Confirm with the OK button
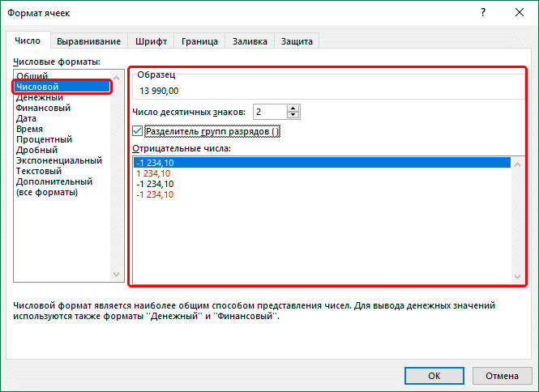Screen dimensions: 539x392 (x=434, y=376)
